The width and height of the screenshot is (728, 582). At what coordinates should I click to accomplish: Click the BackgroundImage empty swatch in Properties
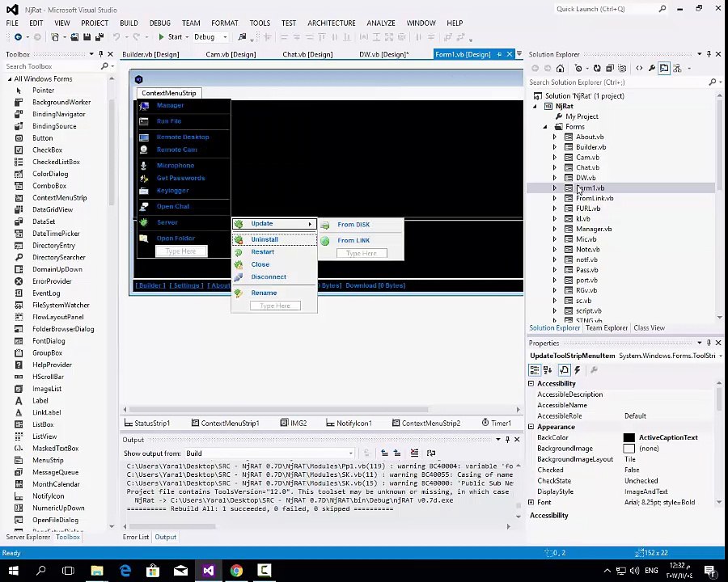coord(629,449)
